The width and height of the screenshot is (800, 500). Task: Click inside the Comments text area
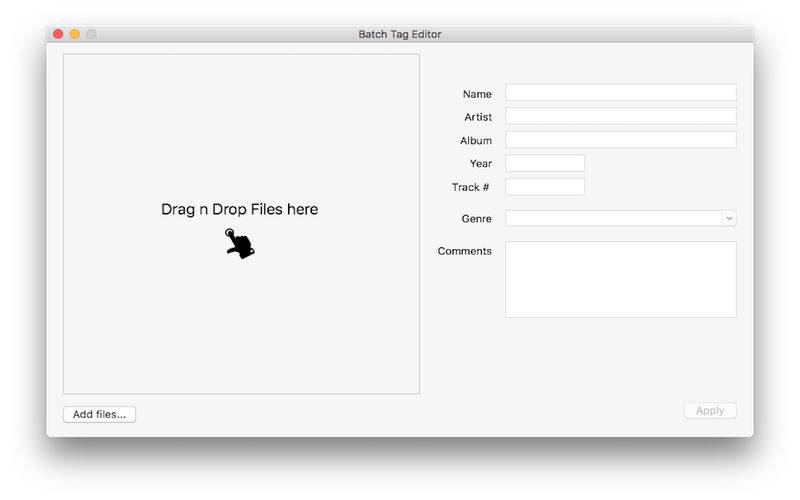(x=621, y=280)
